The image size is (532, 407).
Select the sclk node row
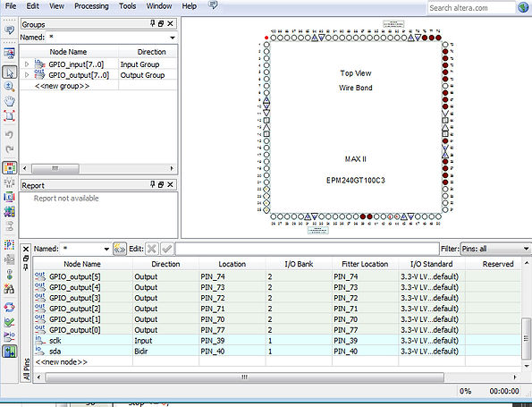click(277, 341)
